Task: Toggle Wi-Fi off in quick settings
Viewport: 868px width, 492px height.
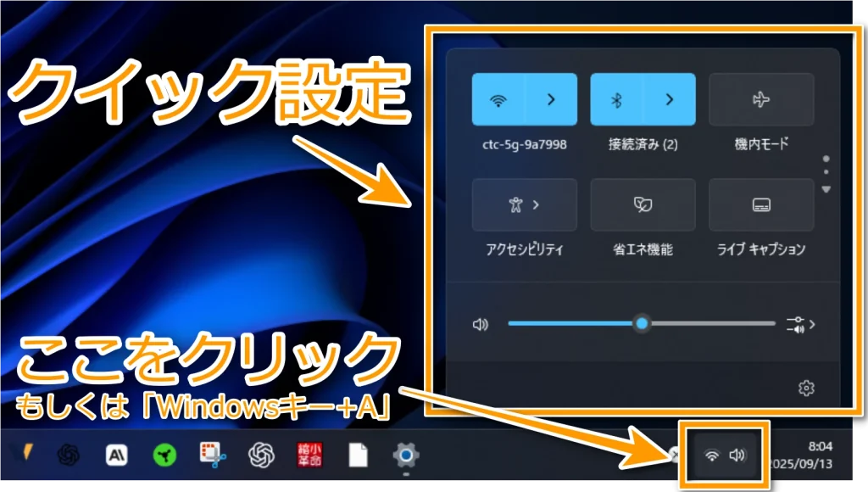Action: [x=498, y=100]
